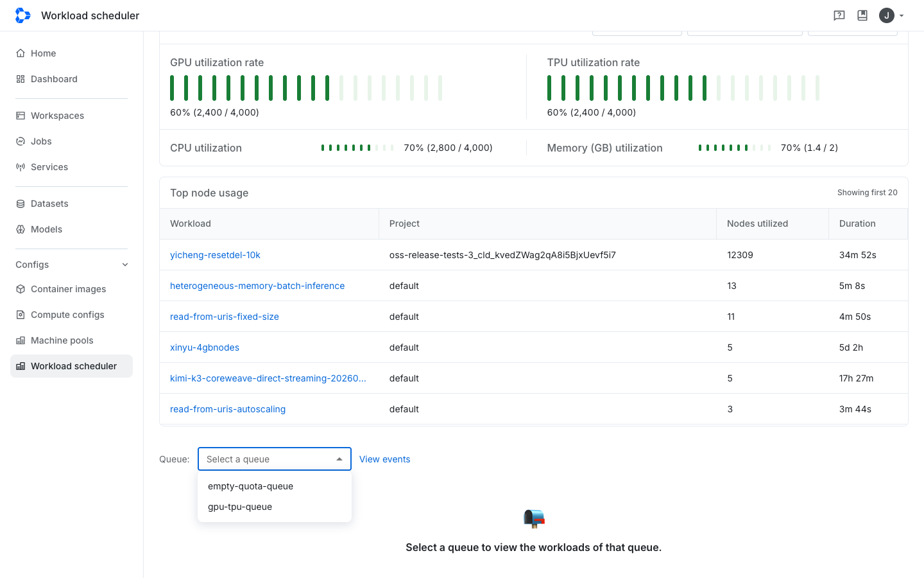Image resolution: width=924 pixels, height=578 pixels.
Task: Click the Services icon in sidebar
Action: point(21,167)
